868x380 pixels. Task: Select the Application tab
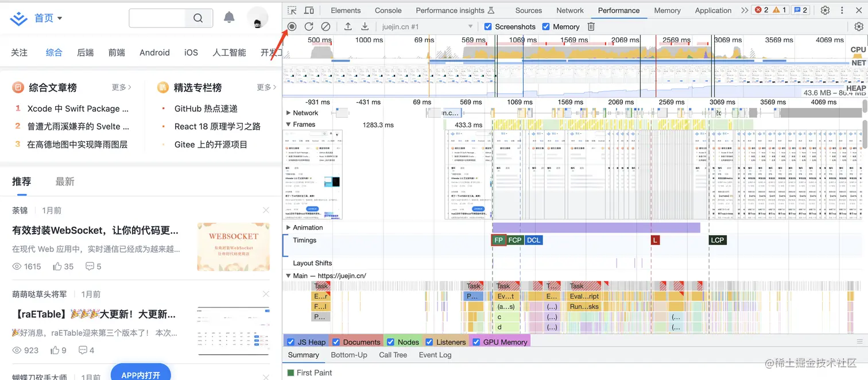[713, 10]
